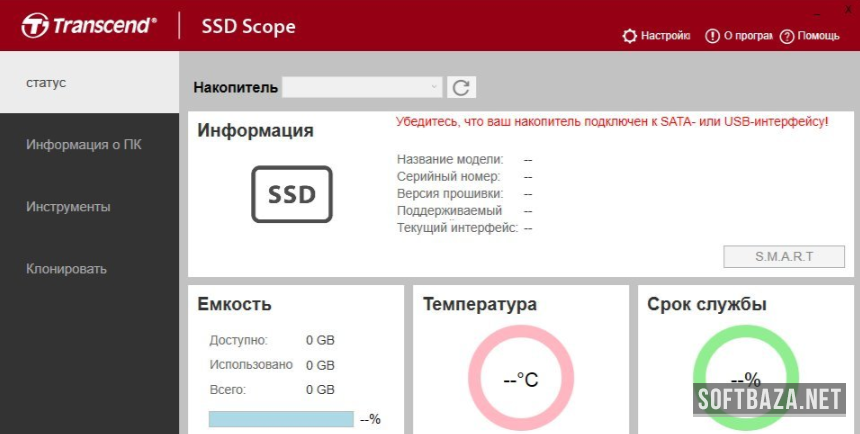Click the Емкость panel heading

click(234, 305)
